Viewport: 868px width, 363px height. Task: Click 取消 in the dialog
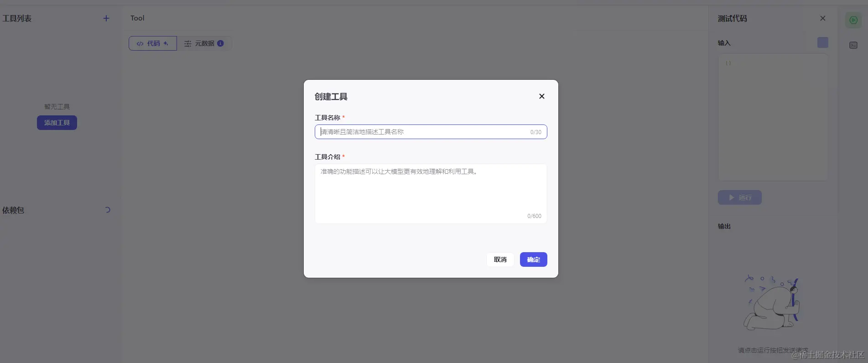click(x=500, y=259)
